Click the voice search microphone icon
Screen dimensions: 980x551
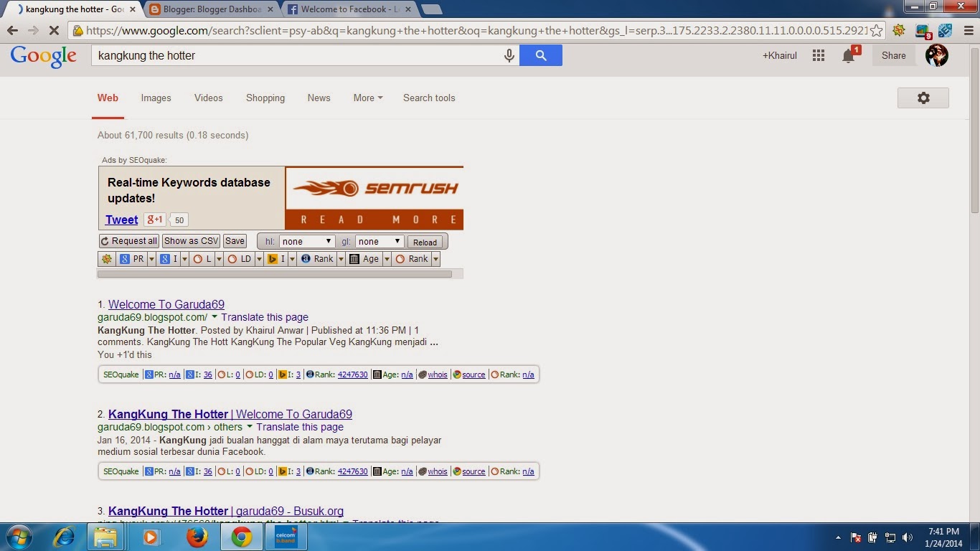509,55
